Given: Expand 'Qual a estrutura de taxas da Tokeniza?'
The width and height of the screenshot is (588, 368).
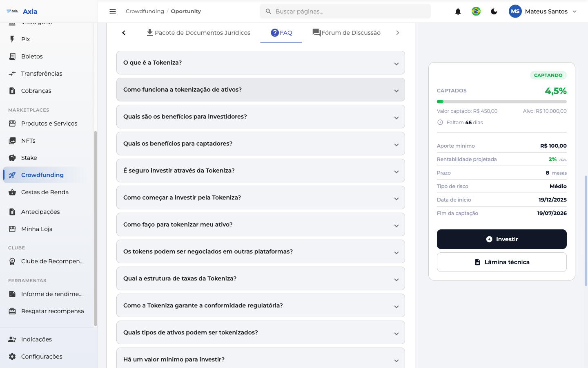Looking at the screenshot, I should click(x=261, y=278).
